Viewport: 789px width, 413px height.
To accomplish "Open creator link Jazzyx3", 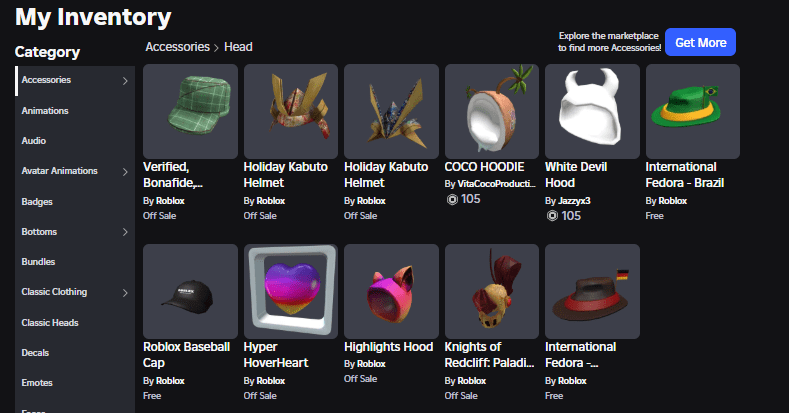I will tap(574, 201).
